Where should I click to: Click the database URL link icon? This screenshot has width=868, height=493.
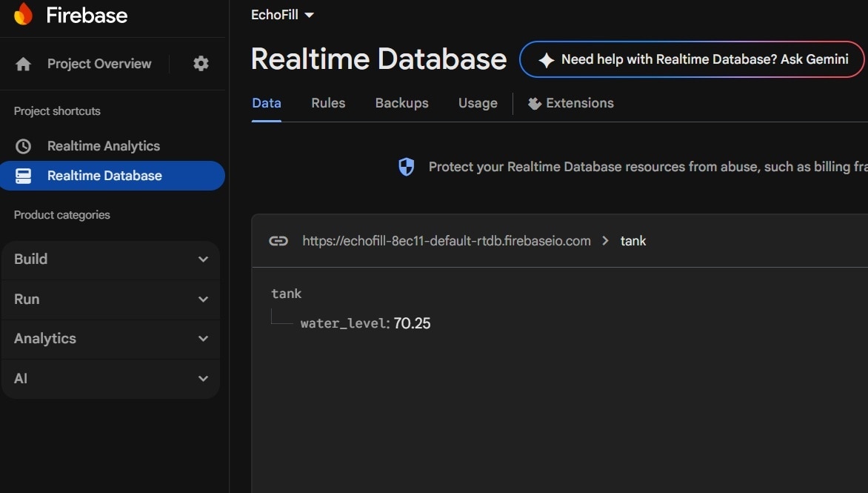pyautogui.click(x=278, y=241)
